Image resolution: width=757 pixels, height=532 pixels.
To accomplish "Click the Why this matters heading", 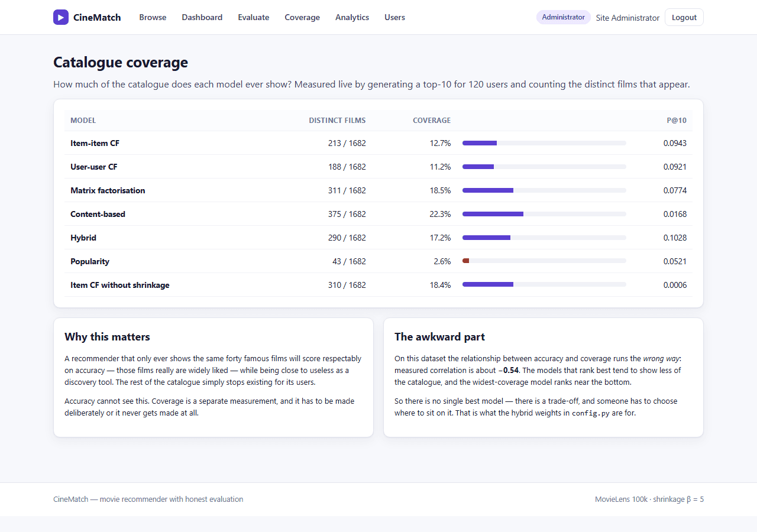I will coord(107,337).
